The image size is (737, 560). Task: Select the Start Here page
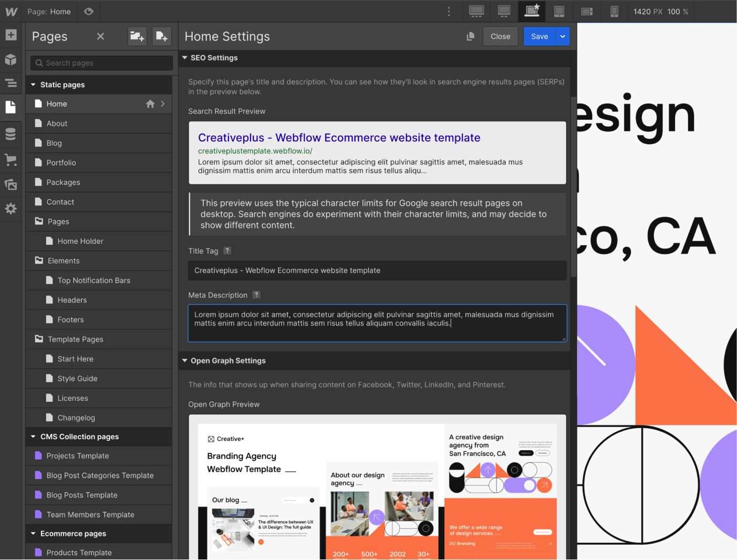pyautogui.click(x=99, y=359)
